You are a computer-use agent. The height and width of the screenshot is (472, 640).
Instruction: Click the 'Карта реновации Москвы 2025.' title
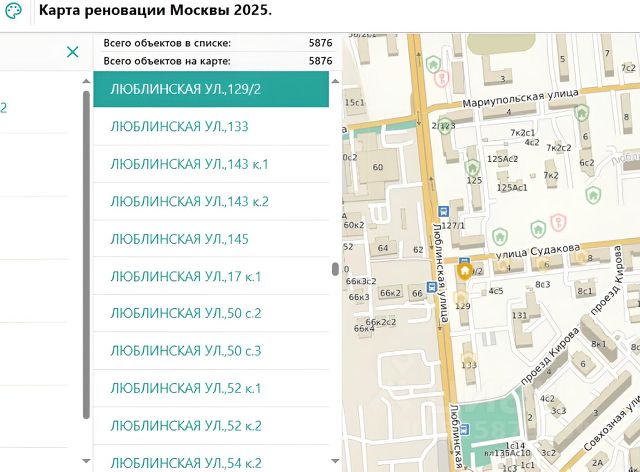[x=155, y=10]
